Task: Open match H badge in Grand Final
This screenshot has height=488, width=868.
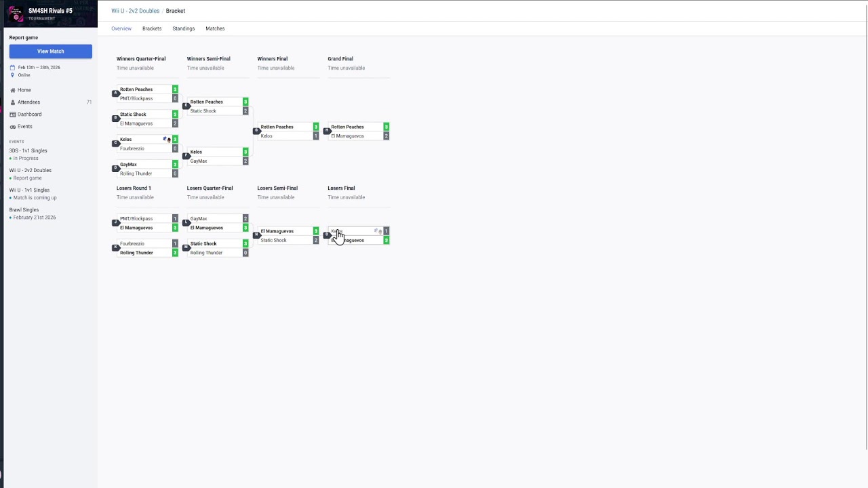Action: click(x=327, y=131)
